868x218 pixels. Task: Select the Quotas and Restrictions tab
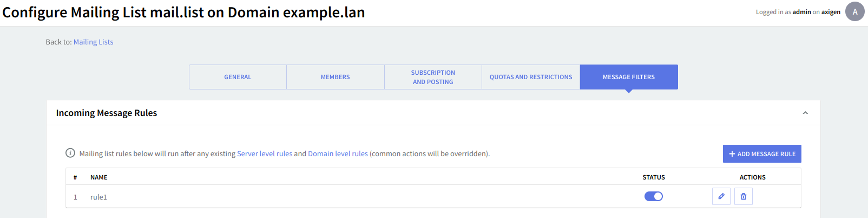(x=531, y=77)
